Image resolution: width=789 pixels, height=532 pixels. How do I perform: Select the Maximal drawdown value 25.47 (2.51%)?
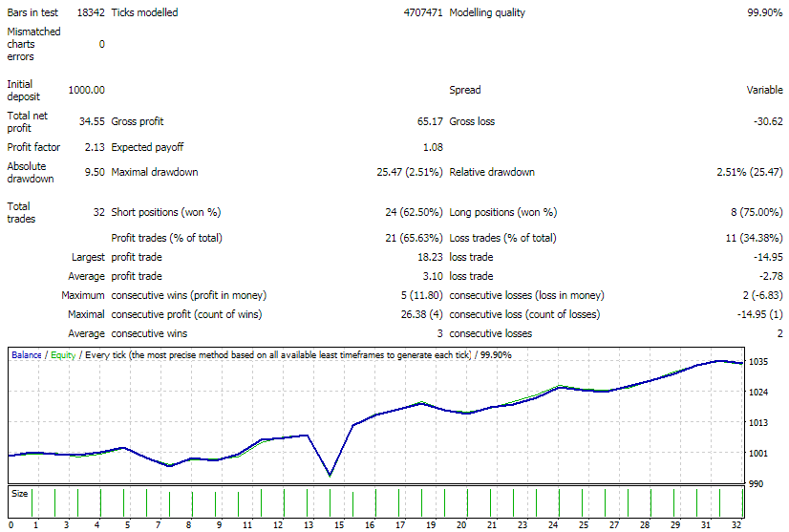coord(410,172)
